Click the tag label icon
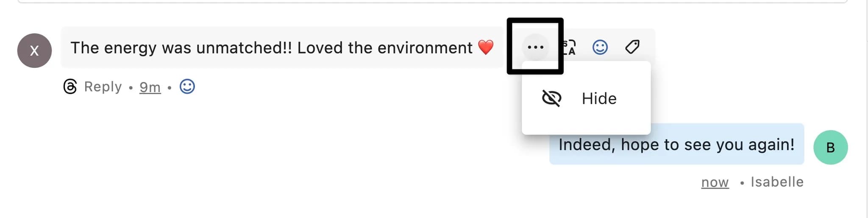 coord(632,47)
